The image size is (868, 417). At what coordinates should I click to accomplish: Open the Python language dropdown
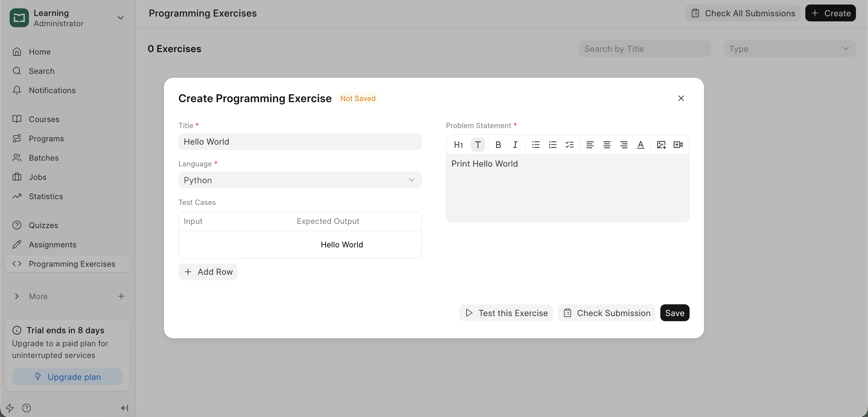(x=300, y=180)
